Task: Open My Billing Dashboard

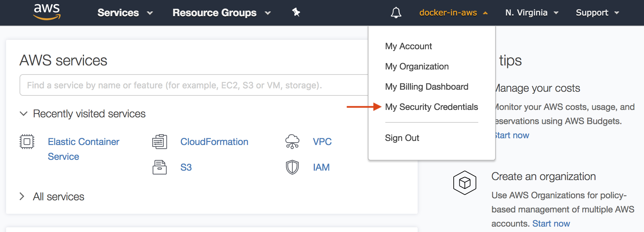Action: [x=426, y=87]
